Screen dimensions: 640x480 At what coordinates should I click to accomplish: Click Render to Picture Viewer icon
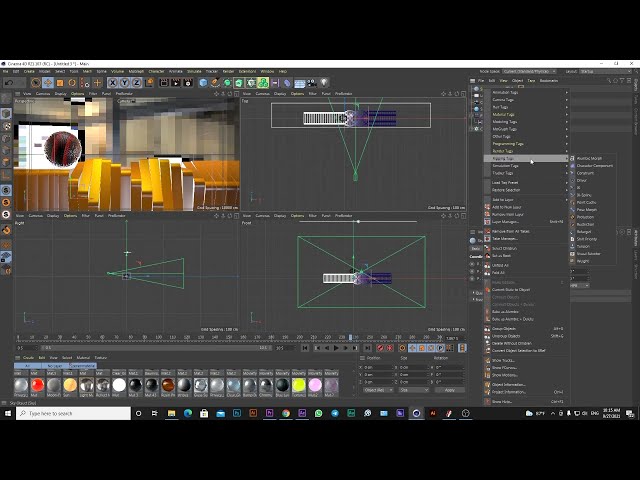click(x=176, y=83)
